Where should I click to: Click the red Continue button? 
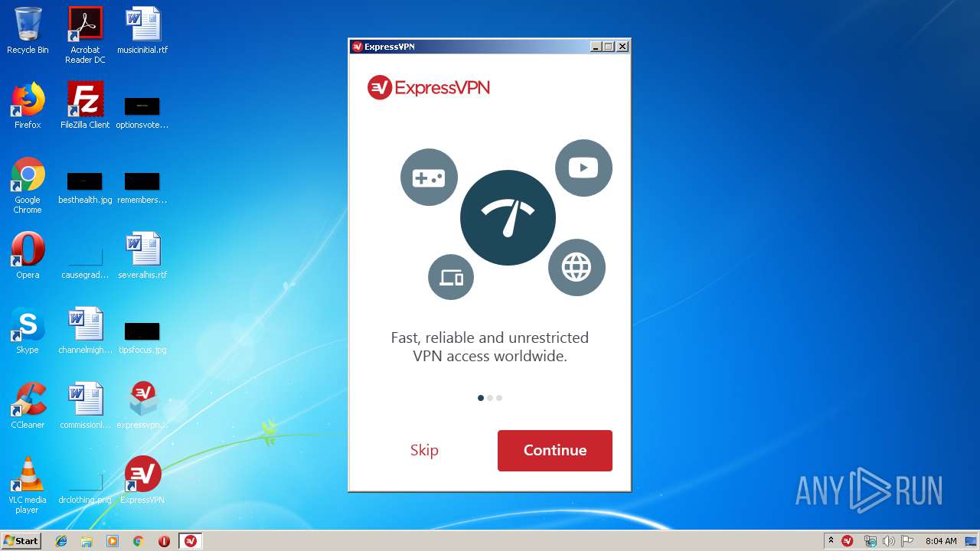pyautogui.click(x=554, y=450)
